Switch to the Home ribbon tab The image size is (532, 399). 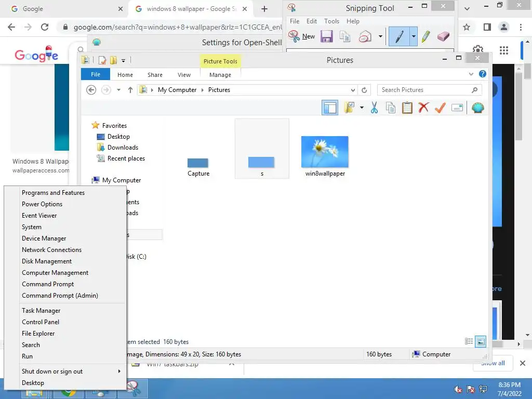(125, 75)
